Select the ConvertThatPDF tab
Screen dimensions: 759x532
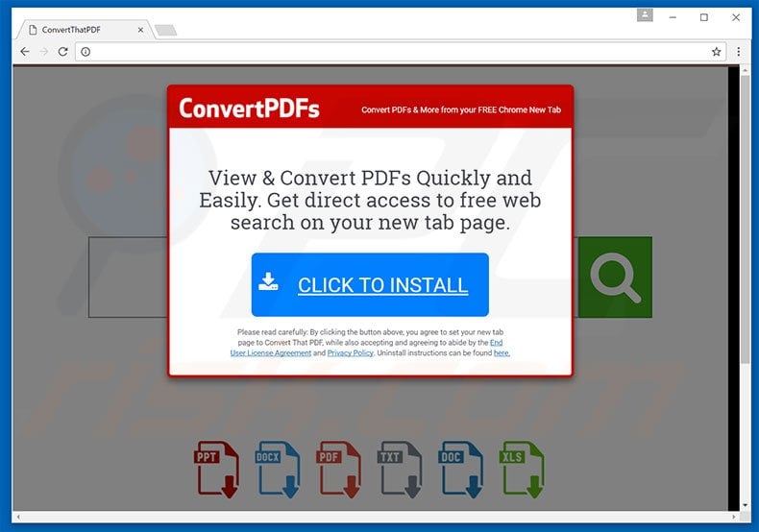point(86,30)
